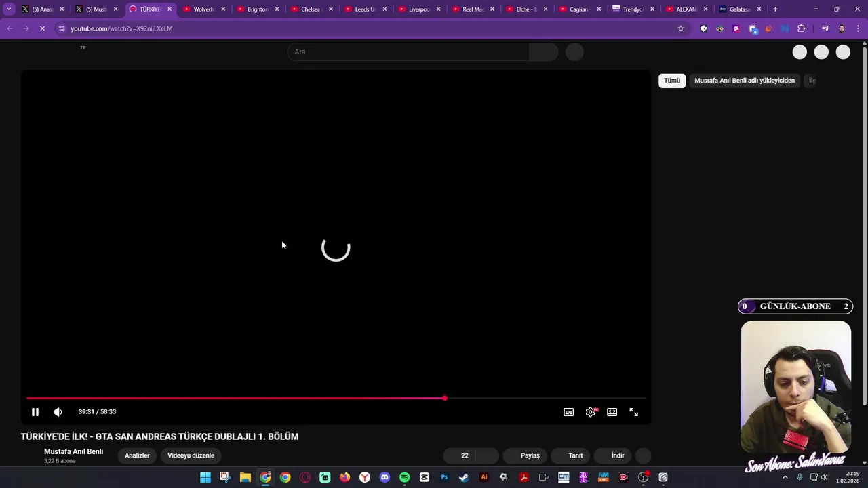Open Discord from the taskbar
The image size is (868, 488).
[x=385, y=477]
